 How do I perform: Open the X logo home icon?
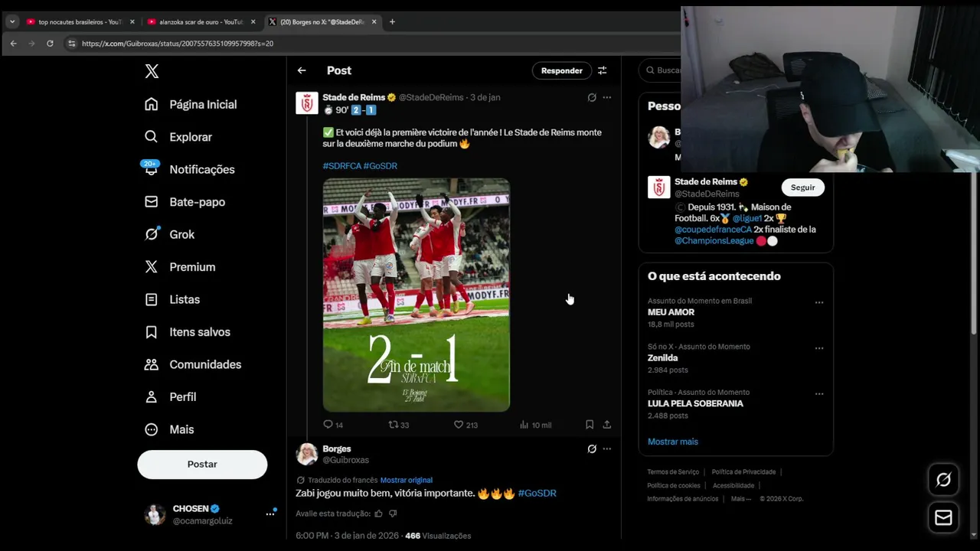(x=152, y=71)
